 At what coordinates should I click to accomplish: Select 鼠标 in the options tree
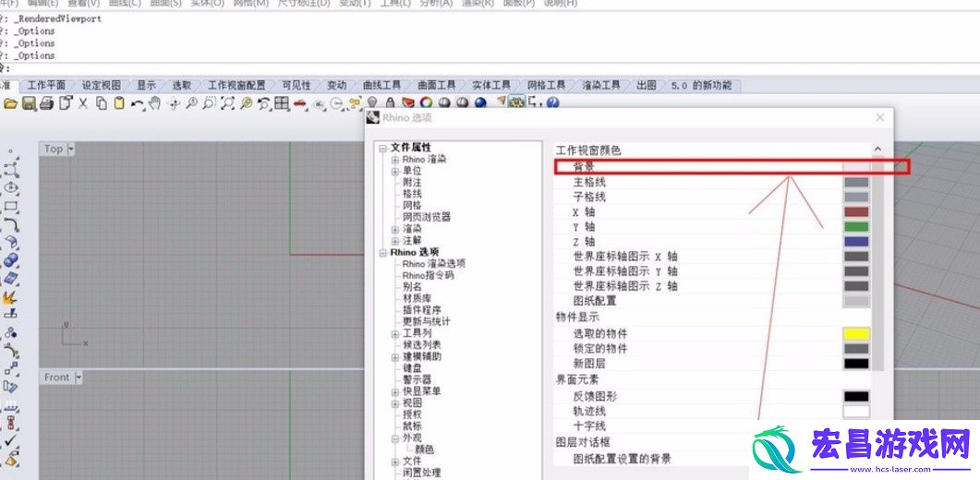412,426
